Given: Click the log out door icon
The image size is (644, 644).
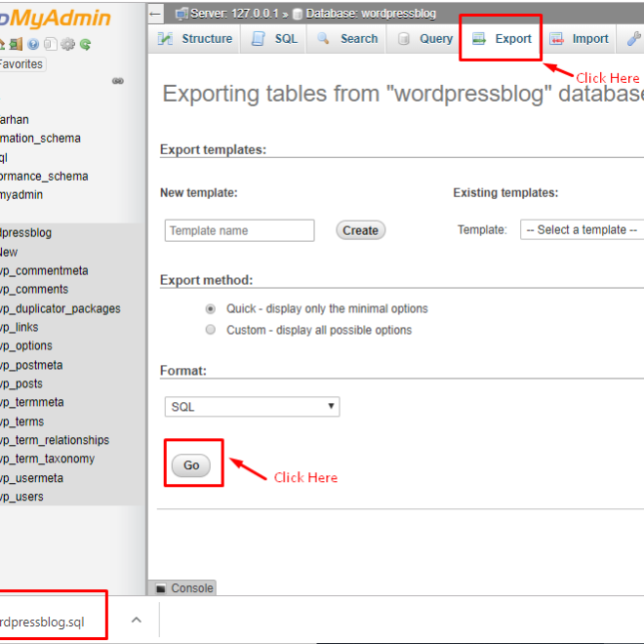Looking at the screenshot, I should pos(16,44).
